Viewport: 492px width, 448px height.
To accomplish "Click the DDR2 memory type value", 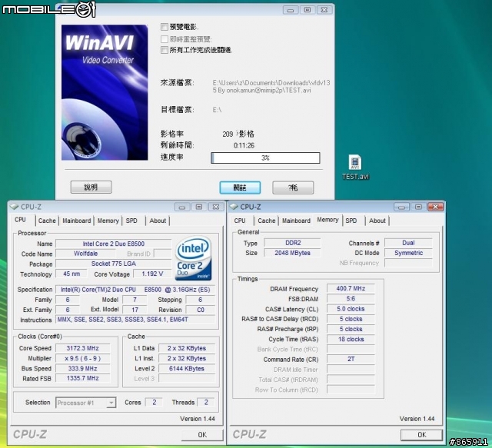I will click(x=293, y=243).
